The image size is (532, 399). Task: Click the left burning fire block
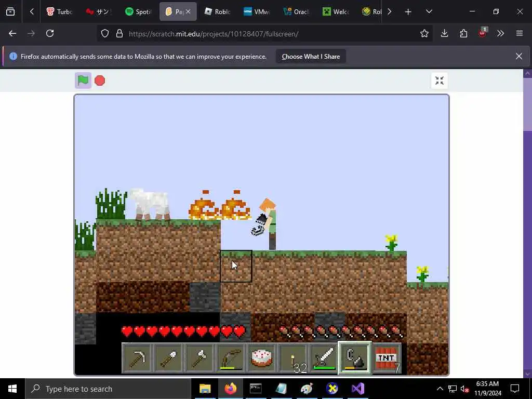click(204, 206)
